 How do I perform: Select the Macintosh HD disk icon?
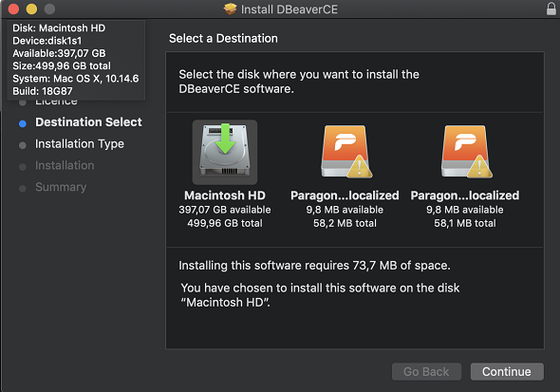[225, 151]
